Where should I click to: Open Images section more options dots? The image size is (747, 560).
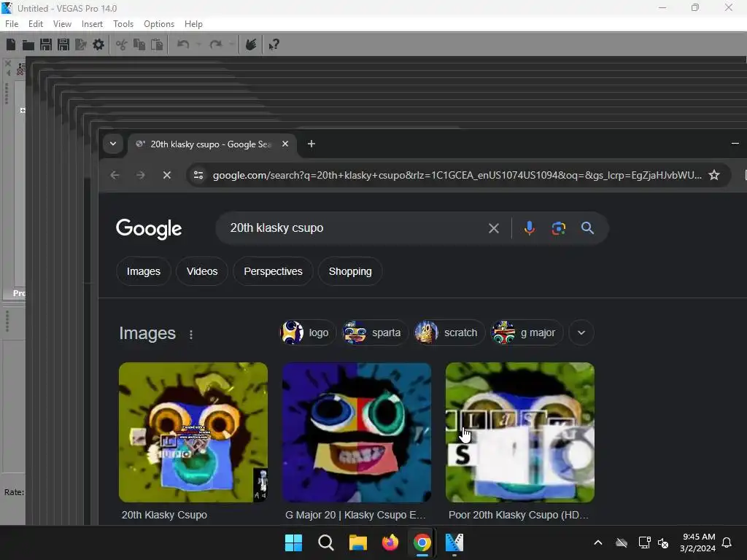(191, 335)
